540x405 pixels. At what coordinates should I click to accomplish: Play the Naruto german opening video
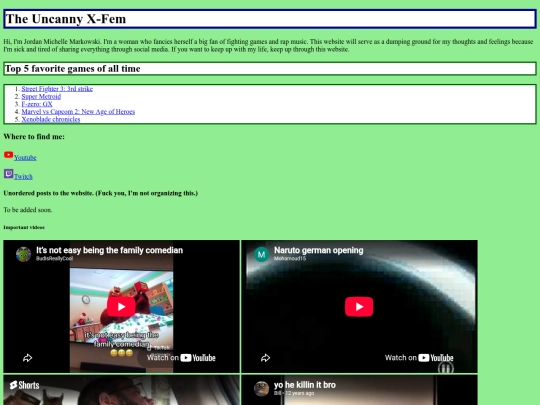[x=359, y=307]
